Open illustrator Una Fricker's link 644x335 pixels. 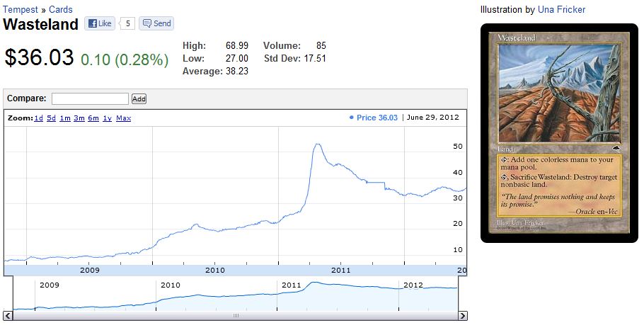(561, 10)
